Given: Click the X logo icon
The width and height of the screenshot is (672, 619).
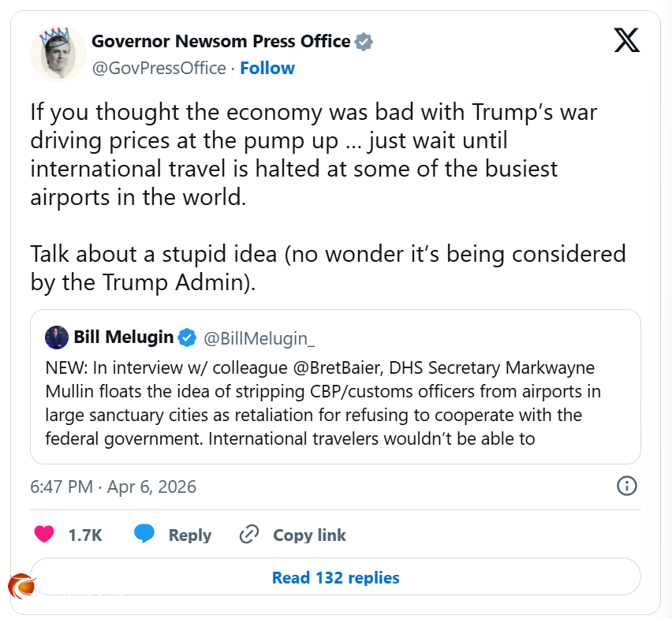Looking at the screenshot, I should (x=626, y=39).
